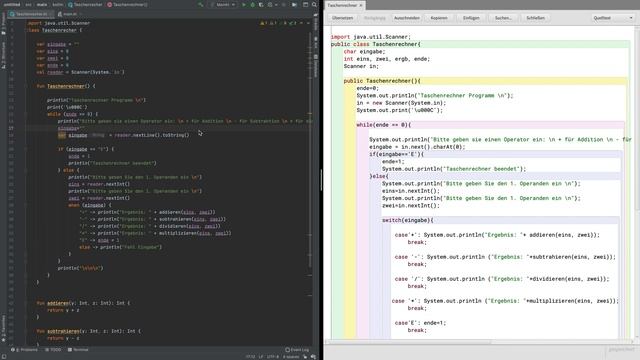The height and width of the screenshot is (360, 640).
Task: Click 'import java.util.Scanner;' in BlueJ source
Action: pyautogui.click(x=371, y=37)
